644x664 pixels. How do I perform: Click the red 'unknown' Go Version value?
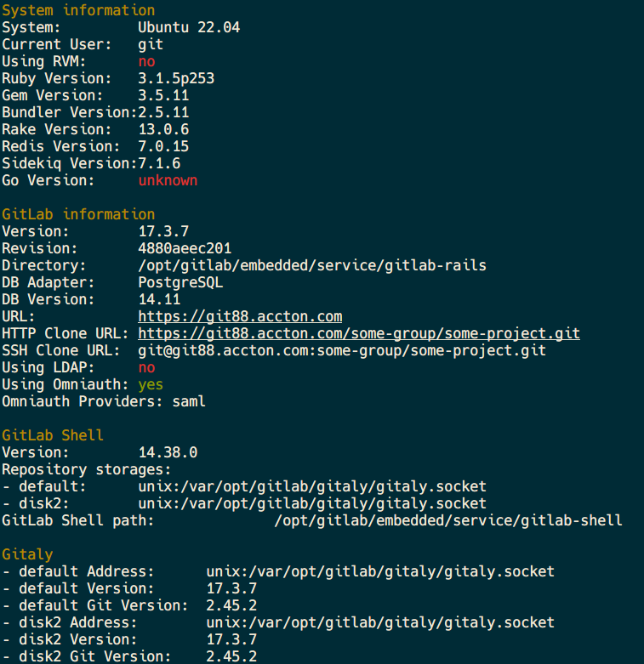tap(168, 180)
